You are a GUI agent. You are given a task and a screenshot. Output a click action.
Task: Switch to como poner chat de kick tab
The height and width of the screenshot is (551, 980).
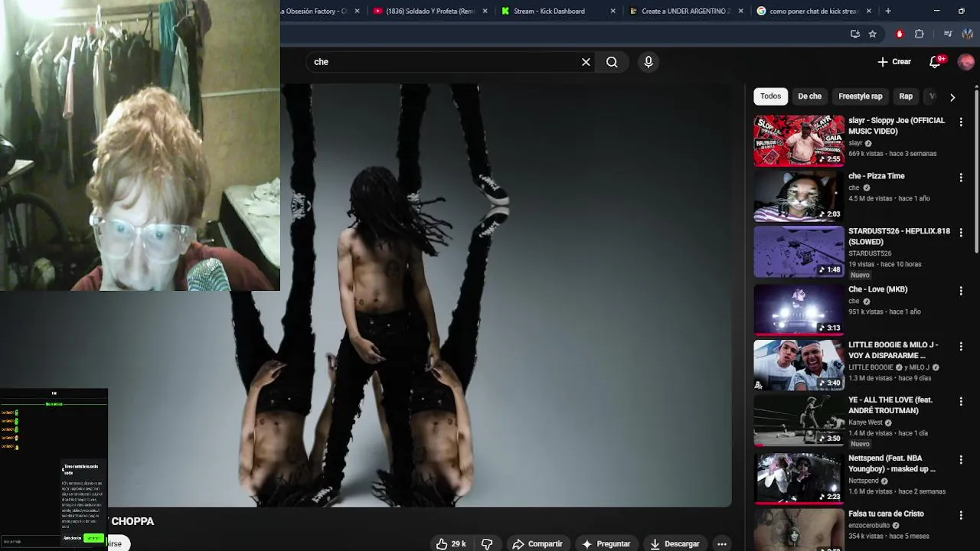point(813,11)
